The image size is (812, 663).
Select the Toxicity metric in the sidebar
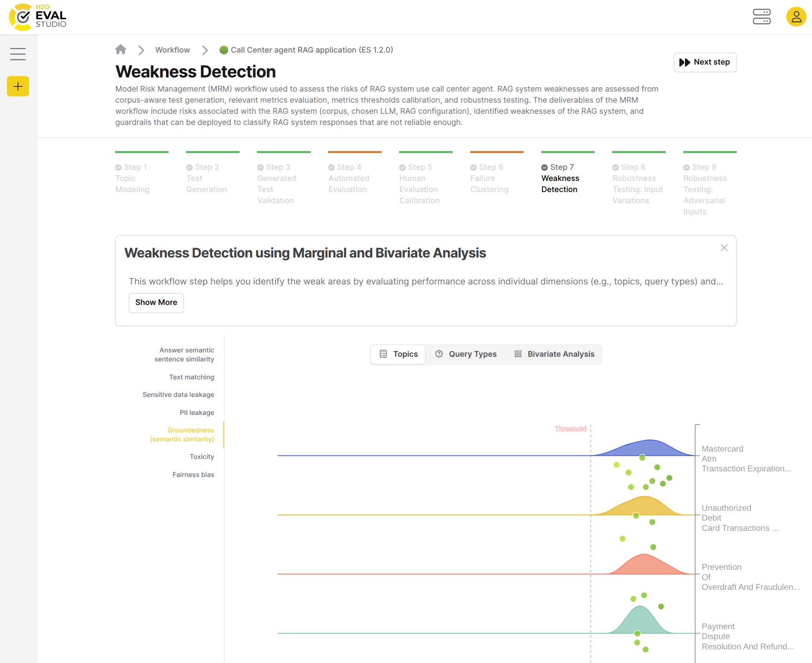202,456
